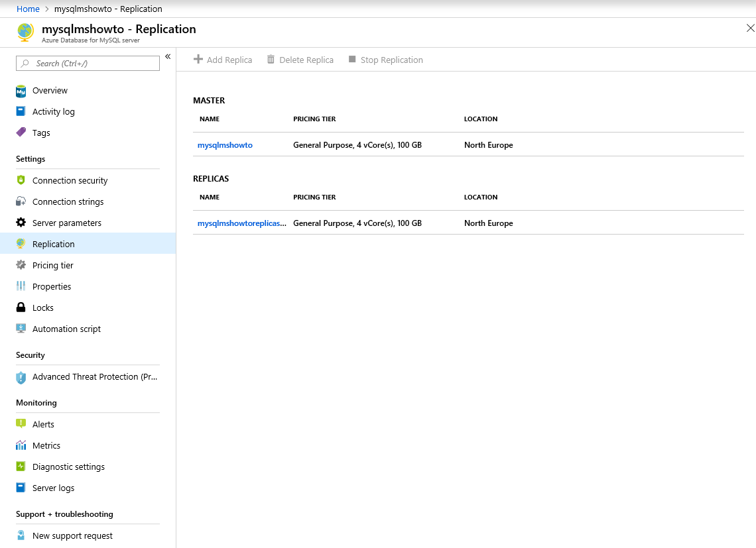Click the replica's General Purpose pricing tier cell

[357, 223]
